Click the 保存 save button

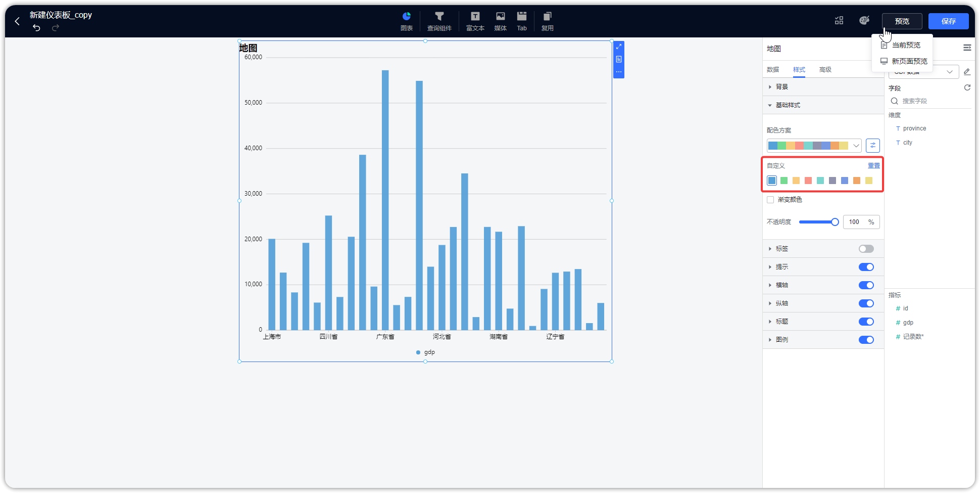(949, 21)
